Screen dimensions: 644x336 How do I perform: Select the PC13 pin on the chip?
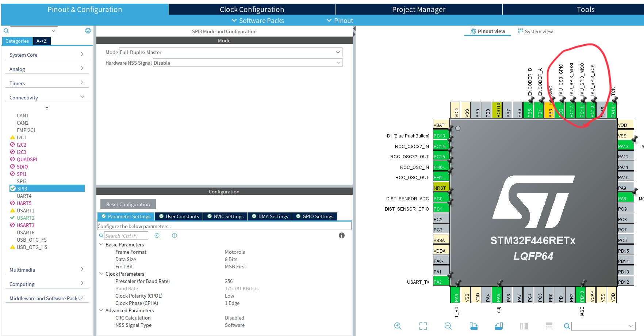point(441,136)
